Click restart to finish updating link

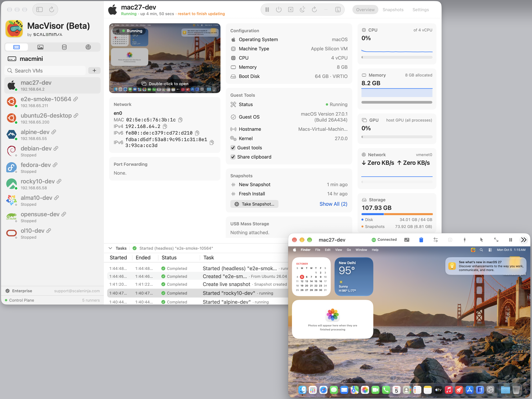point(201,14)
